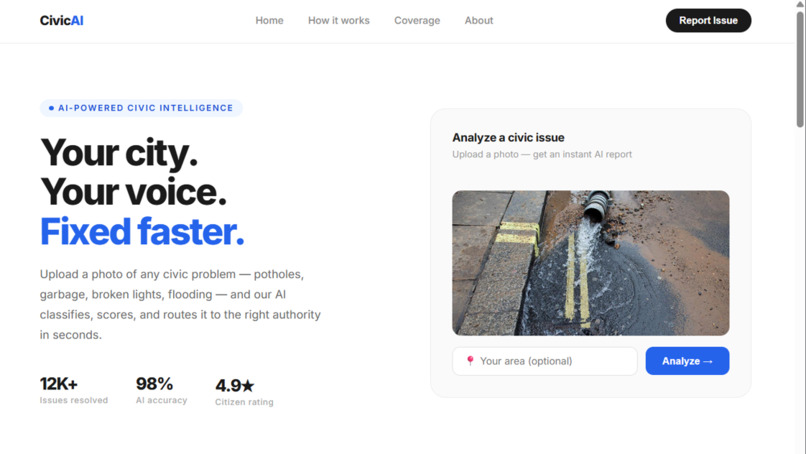Go to How it works section
806x454 pixels.
point(339,21)
